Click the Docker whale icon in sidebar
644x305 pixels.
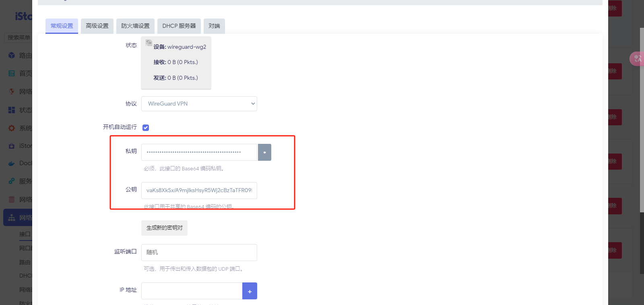[x=12, y=164]
